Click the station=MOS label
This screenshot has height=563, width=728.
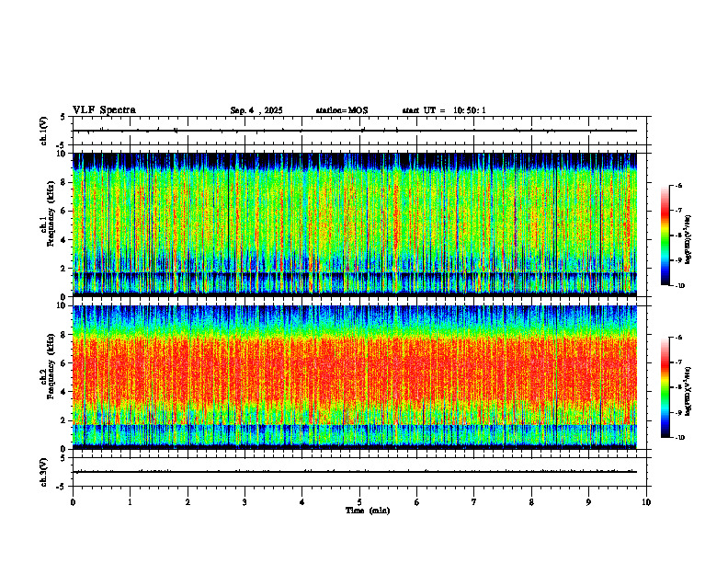[342, 110]
